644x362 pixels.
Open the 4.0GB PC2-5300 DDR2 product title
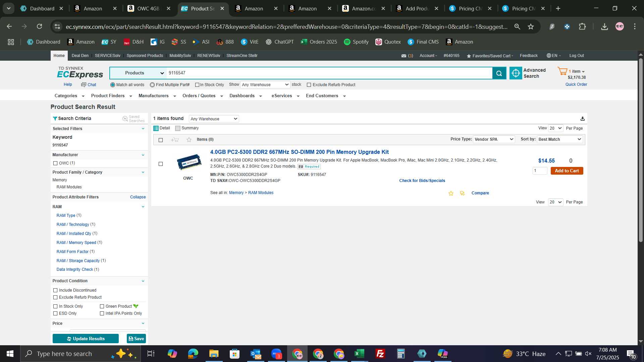(299, 152)
